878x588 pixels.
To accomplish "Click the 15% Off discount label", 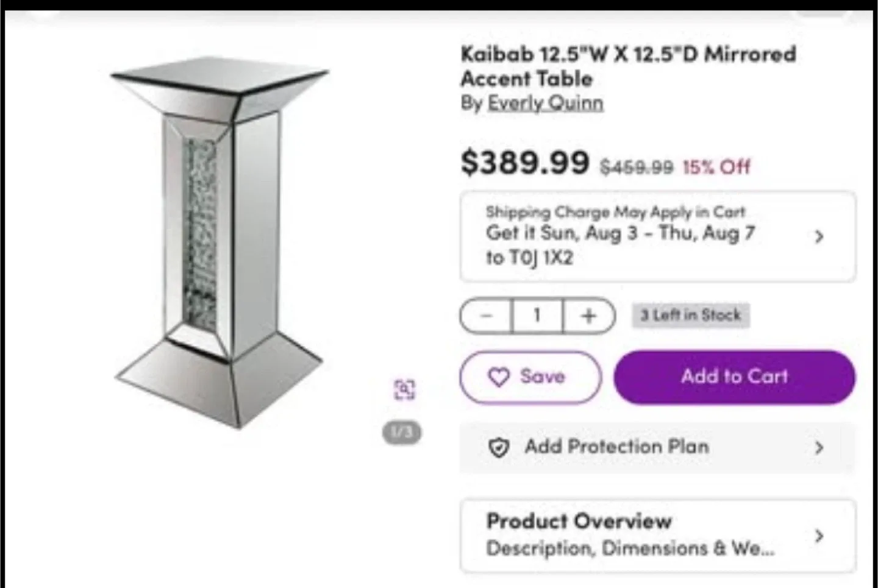I will [x=715, y=166].
